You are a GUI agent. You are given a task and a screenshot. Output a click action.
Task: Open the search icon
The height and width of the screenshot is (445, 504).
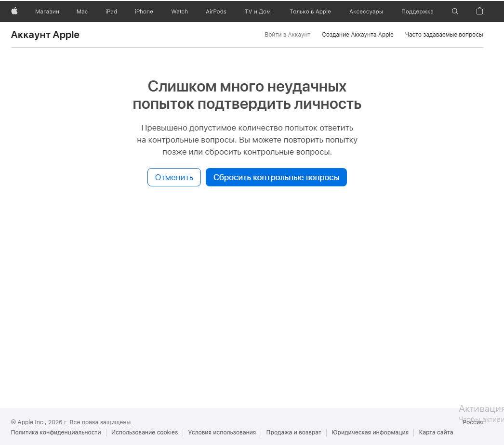pos(455,11)
